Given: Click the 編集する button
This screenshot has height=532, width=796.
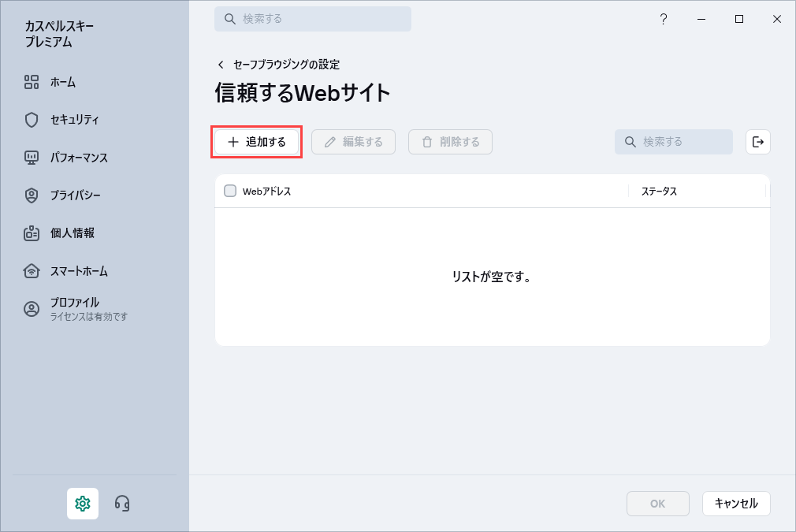Looking at the screenshot, I should tap(353, 142).
